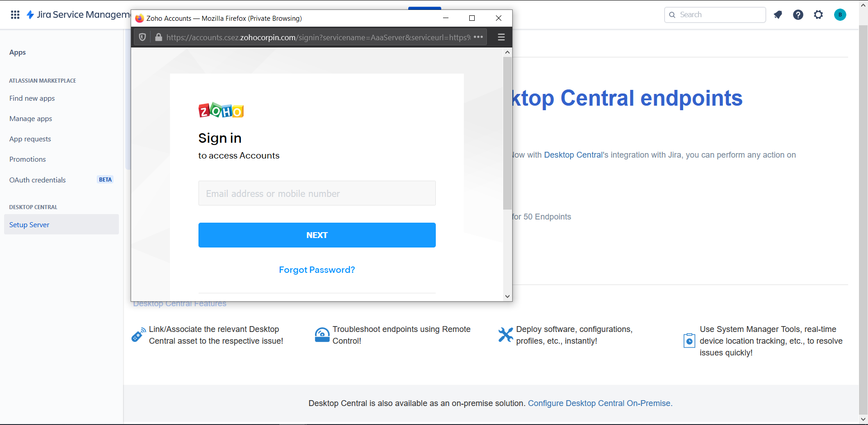Click the padlock site security icon
This screenshot has width=868, height=425.
coord(159,37)
